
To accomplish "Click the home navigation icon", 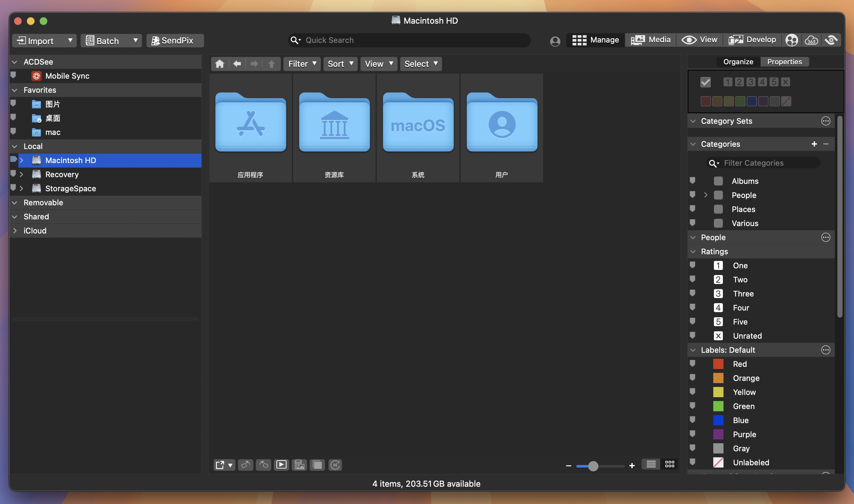I will [x=219, y=64].
